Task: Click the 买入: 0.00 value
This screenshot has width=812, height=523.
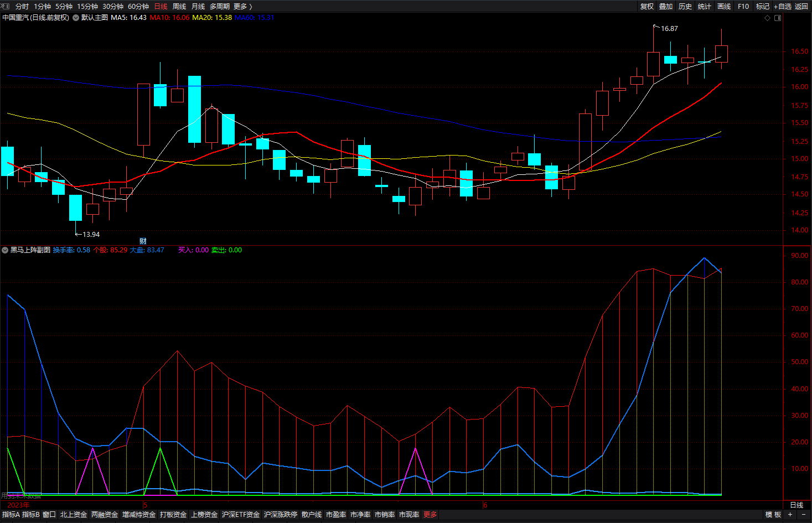Action: [x=193, y=250]
